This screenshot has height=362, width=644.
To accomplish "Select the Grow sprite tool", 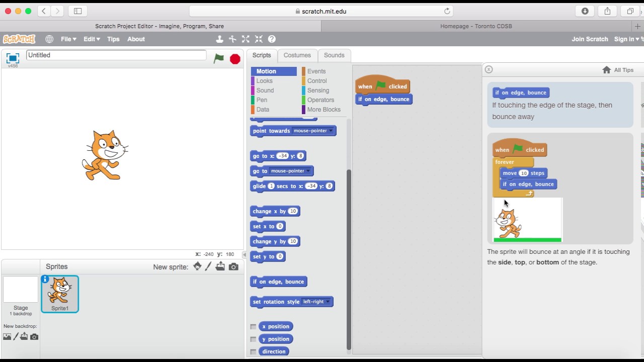I will click(x=246, y=39).
